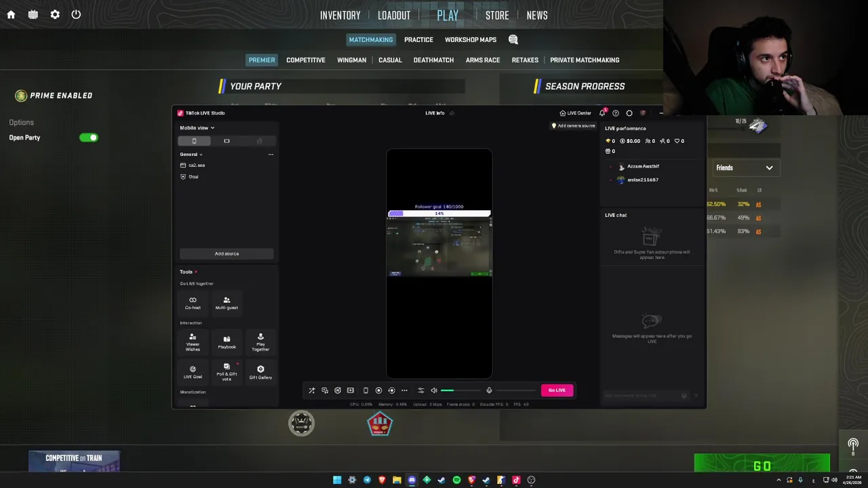The image size is (868, 488).
Task: Open the Playbook tool
Action: pyautogui.click(x=226, y=342)
